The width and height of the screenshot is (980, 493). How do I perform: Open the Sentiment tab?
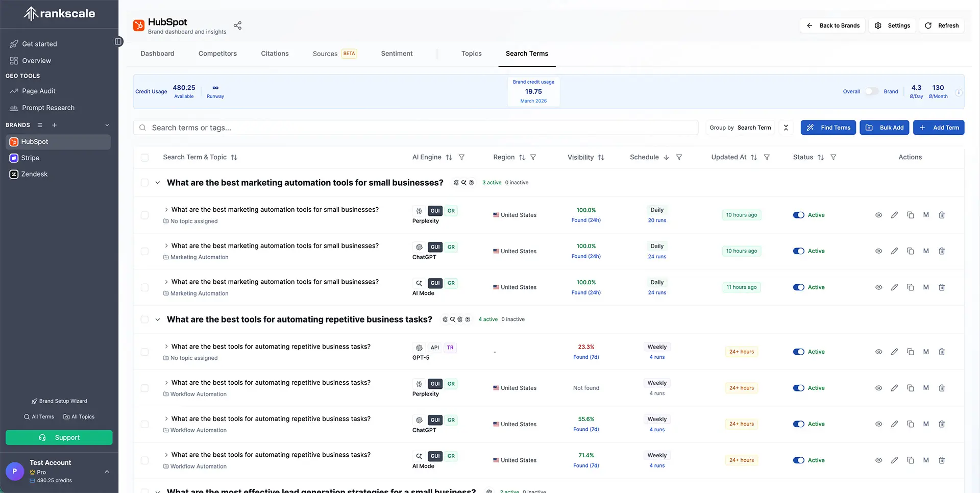[x=397, y=53]
